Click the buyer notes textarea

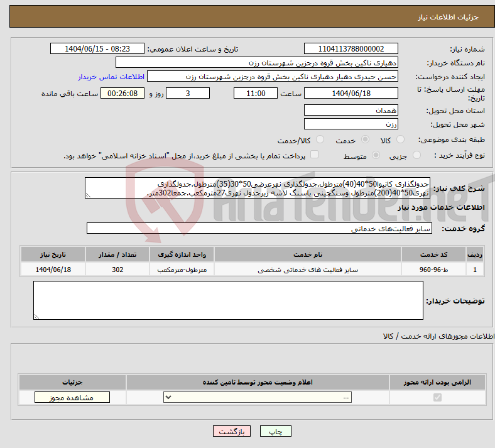point(228,300)
